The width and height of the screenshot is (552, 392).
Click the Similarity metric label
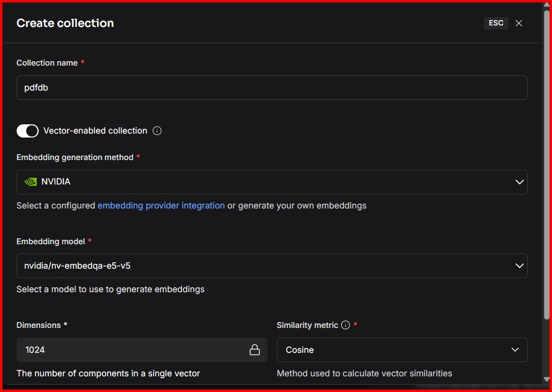tap(307, 325)
